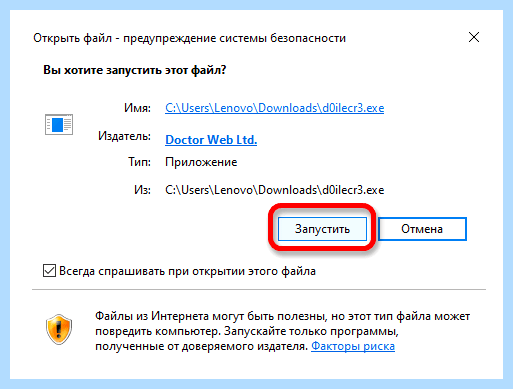Click the security warning shield icon
Image resolution: width=513 pixels, height=389 pixels.
[59, 329]
